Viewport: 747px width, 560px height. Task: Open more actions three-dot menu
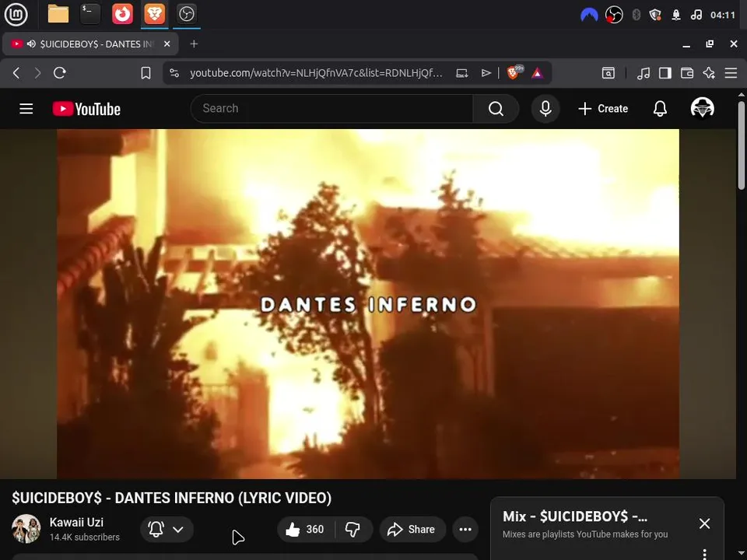click(465, 529)
